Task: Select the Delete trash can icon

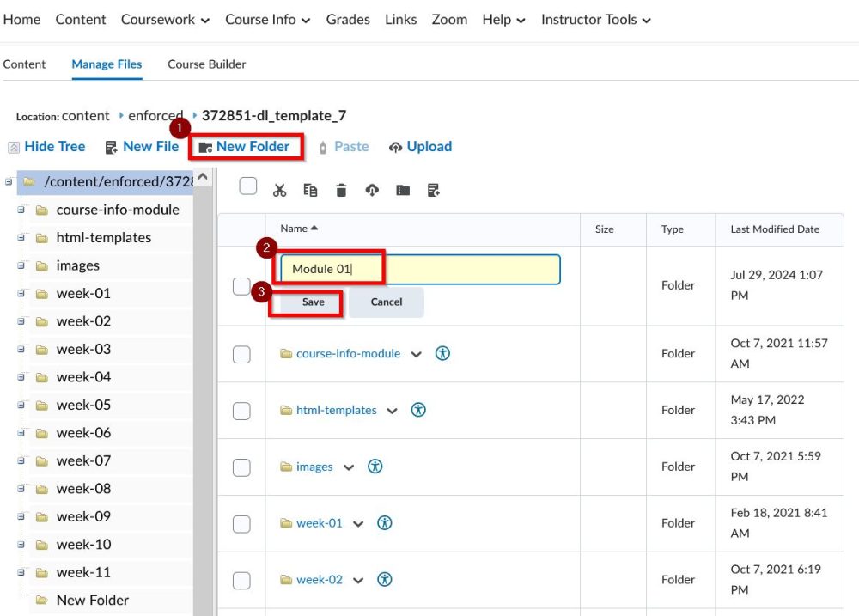Action: coord(340,189)
